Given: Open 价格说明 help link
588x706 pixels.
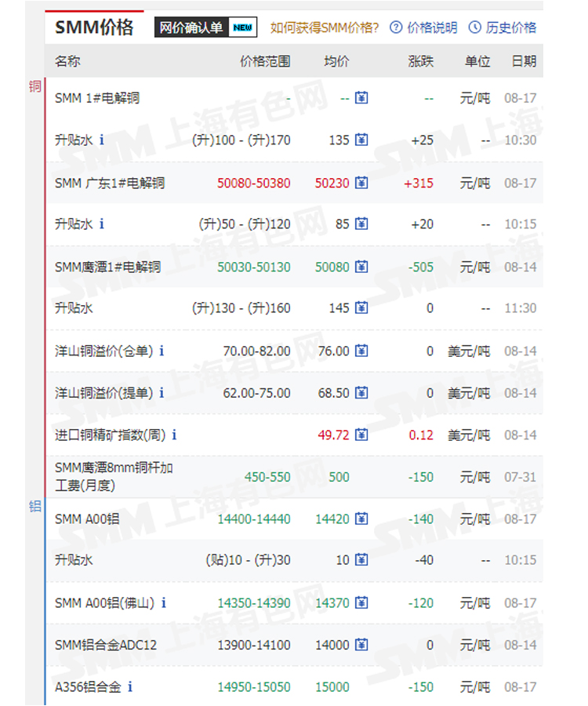Looking at the screenshot, I should 423,27.
